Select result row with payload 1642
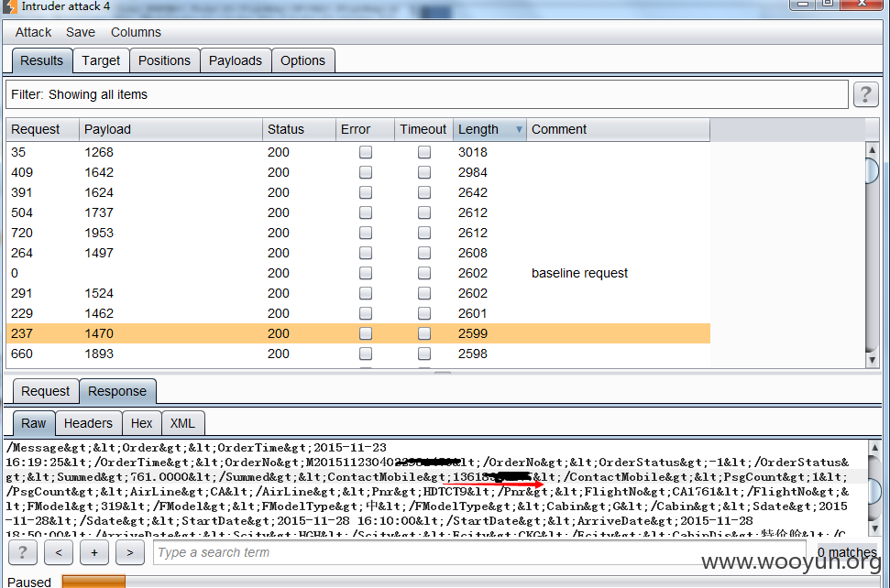Screen dimensions: 890x588 click(358, 172)
